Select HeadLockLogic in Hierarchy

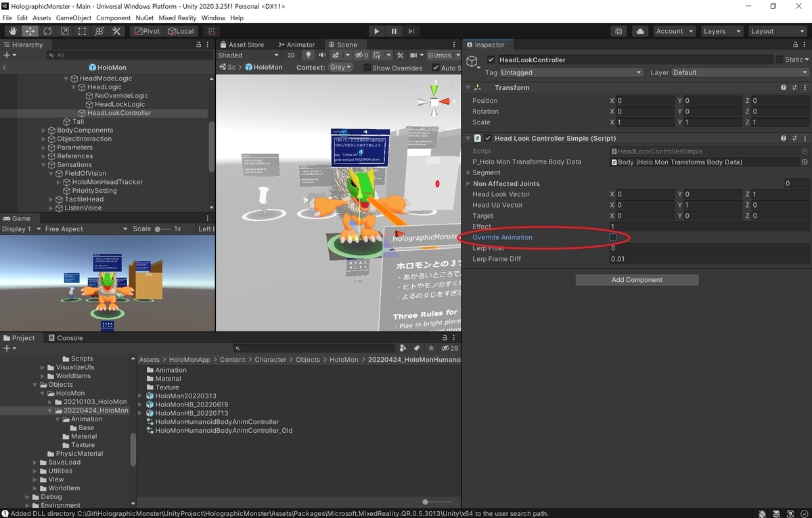pyautogui.click(x=120, y=105)
